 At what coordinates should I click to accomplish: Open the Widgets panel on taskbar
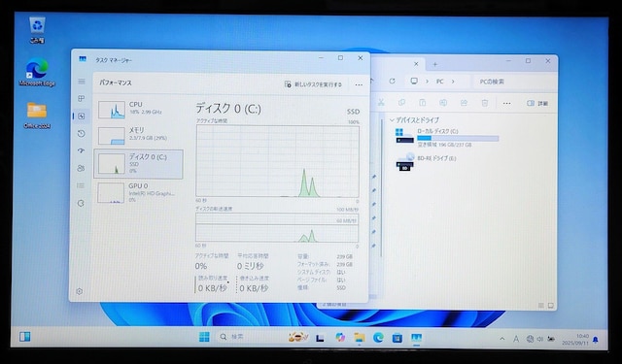24,337
